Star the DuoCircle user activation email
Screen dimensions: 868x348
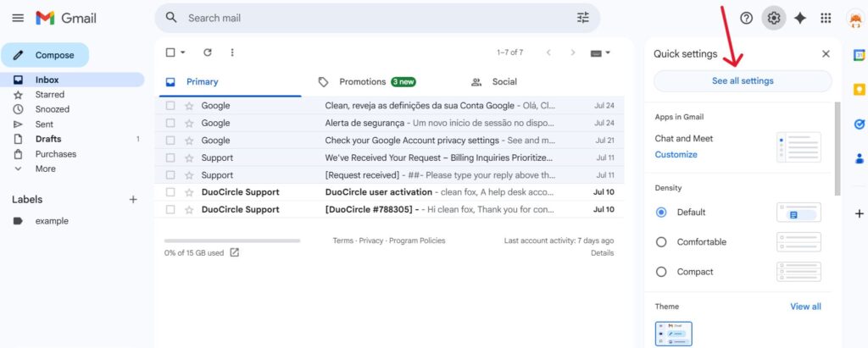tap(189, 192)
